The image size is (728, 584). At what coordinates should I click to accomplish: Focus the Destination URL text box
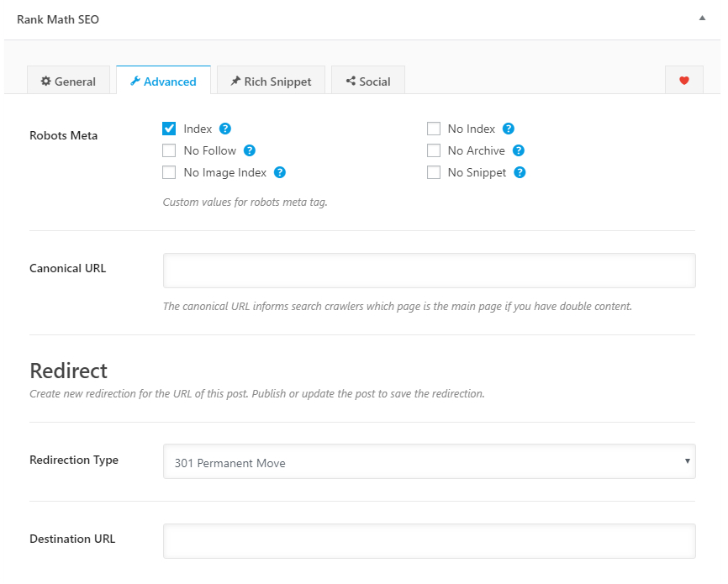point(429,541)
